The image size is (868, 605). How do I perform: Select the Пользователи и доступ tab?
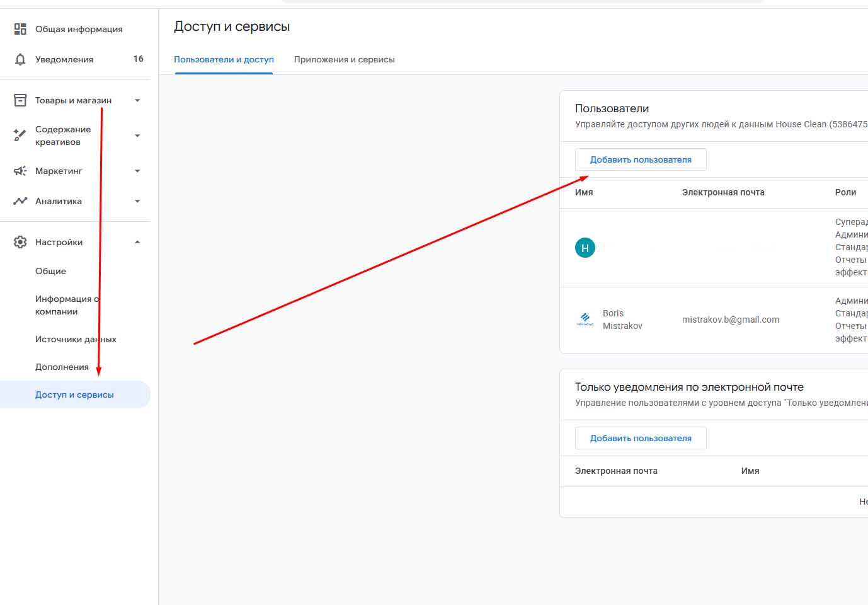(x=224, y=59)
